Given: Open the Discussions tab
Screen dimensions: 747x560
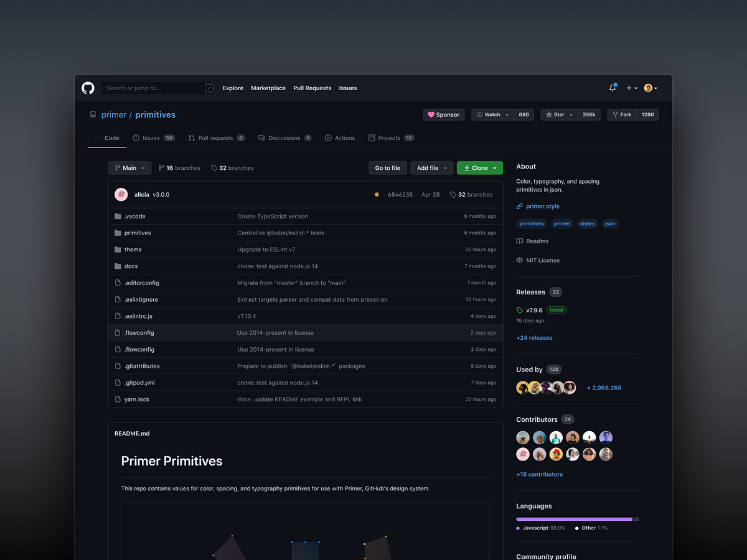Looking at the screenshot, I should point(283,138).
